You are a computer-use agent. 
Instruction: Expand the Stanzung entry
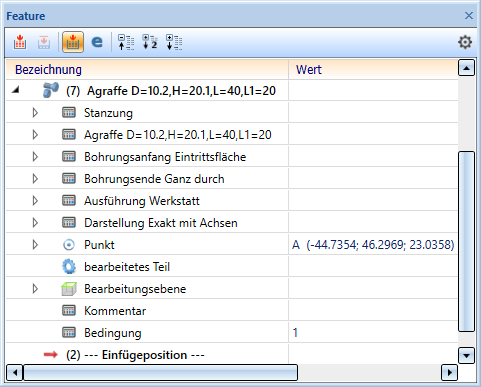point(35,113)
